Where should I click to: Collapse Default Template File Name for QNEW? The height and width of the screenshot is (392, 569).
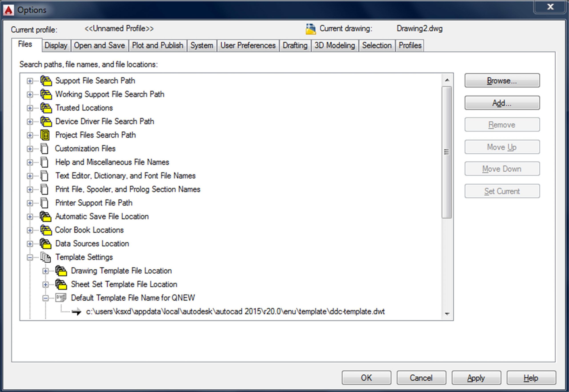(x=45, y=298)
